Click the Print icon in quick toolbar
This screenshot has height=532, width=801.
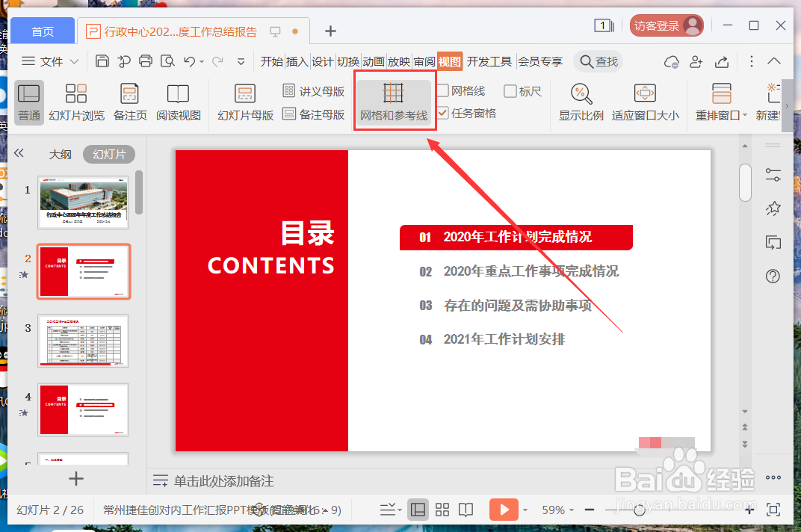point(146,61)
